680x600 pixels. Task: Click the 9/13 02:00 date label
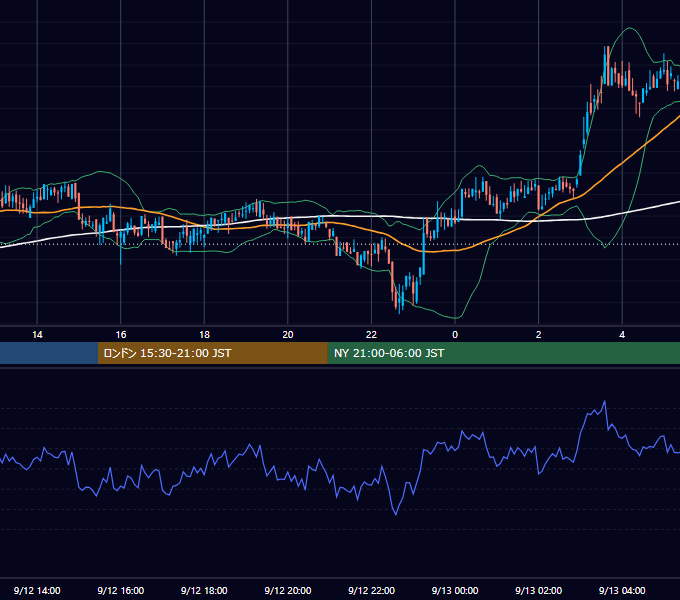tap(538, 590)
